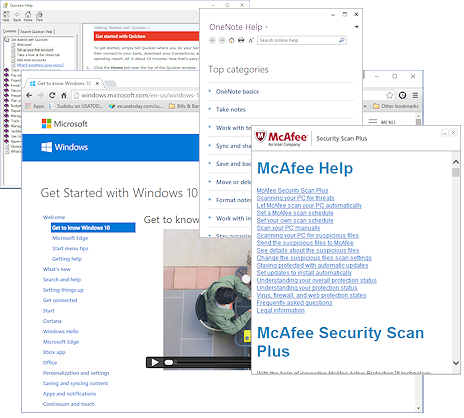Open the Xbox app sidebar link
The height and width of the screenshot is (418, 464).
pyautogui.click(x=54, y=352)
